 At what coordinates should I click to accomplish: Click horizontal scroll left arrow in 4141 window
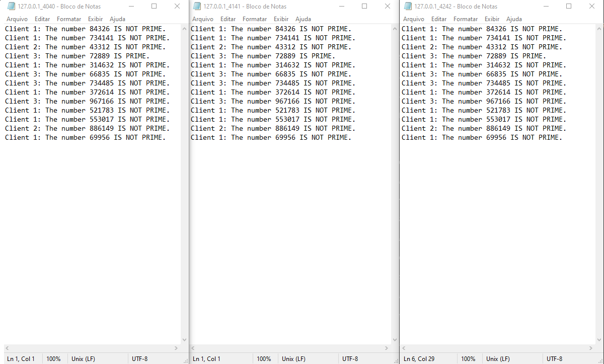pyautogui.click(x=194, y=348)
